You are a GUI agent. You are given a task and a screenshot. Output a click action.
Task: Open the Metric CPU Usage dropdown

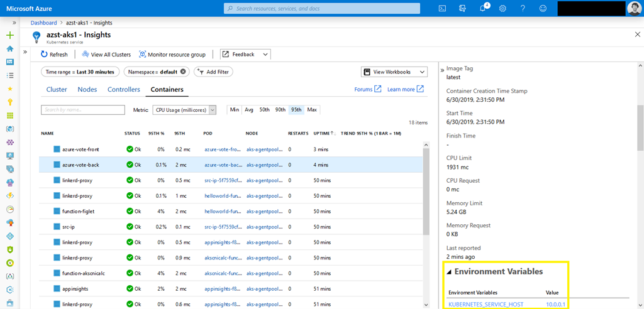pyautogui.click(x=184, y=109)
